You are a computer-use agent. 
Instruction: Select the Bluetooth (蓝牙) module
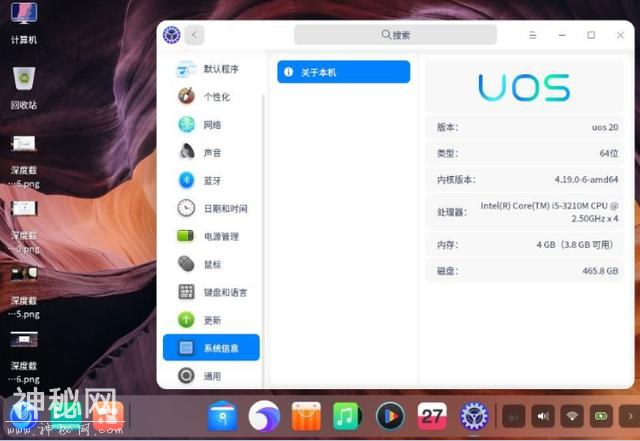[x=211, y=180]
